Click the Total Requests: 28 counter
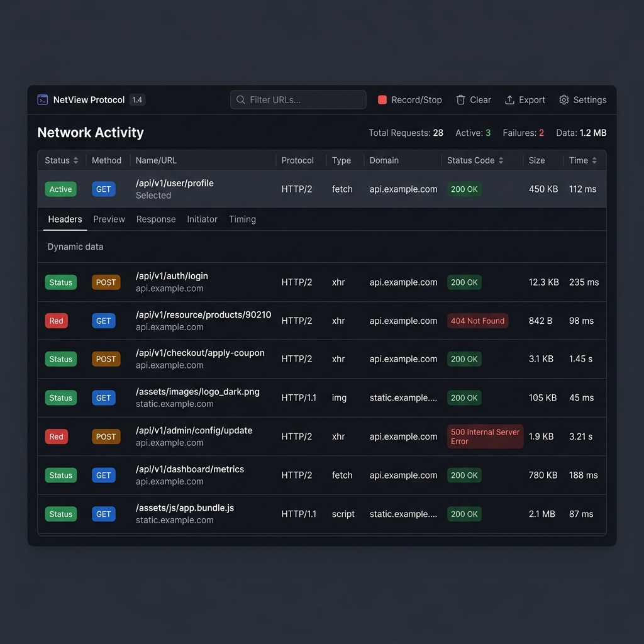This screenshot has width=644, height=644. tap(406, 133)
